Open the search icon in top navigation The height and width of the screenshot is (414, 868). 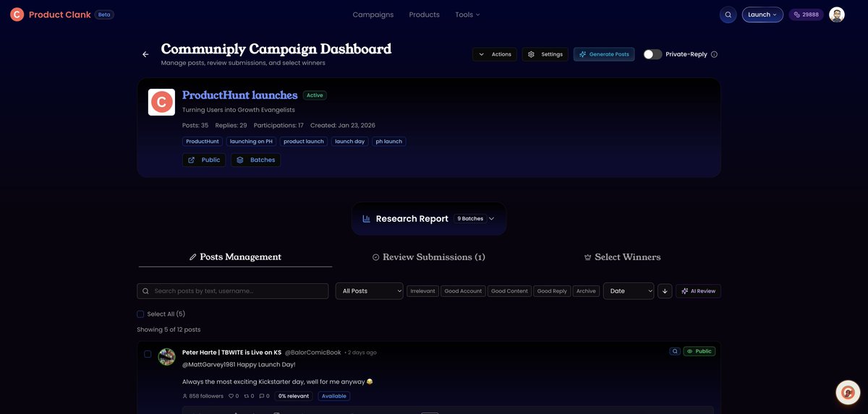pyautogui.click(x=728, y=14)
